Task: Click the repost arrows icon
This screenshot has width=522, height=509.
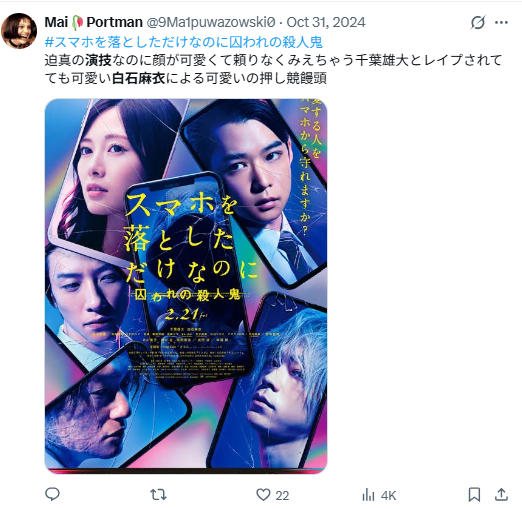Action: 158,494
